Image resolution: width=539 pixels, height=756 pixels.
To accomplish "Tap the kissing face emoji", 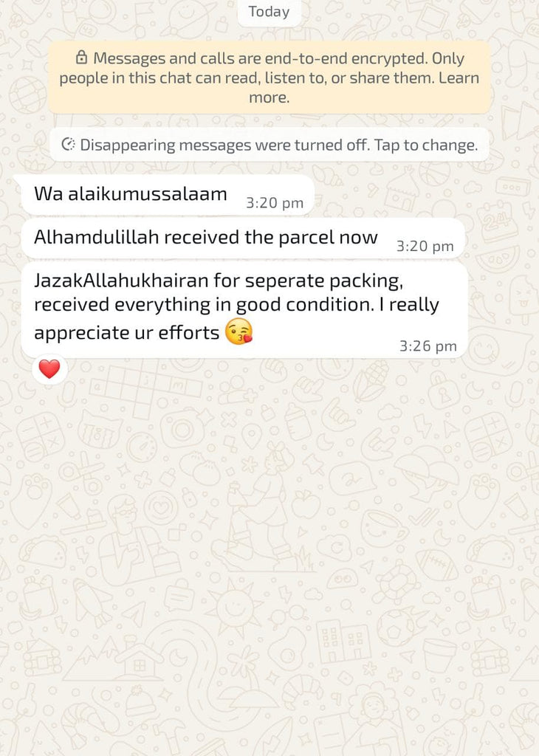I will tap(239, 331).
